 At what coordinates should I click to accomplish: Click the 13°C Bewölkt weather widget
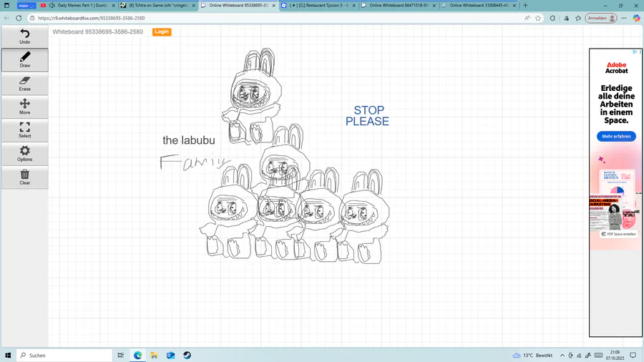(x=532, y=356)
